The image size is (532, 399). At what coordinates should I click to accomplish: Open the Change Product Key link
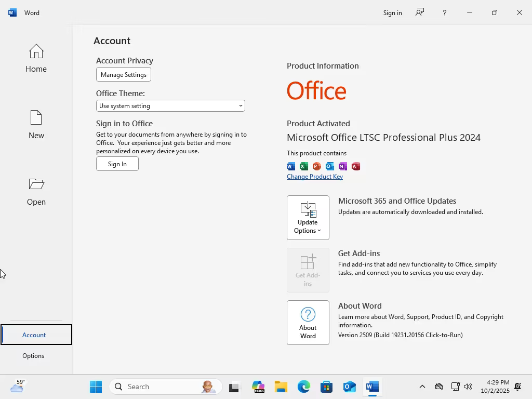(314, 177)
